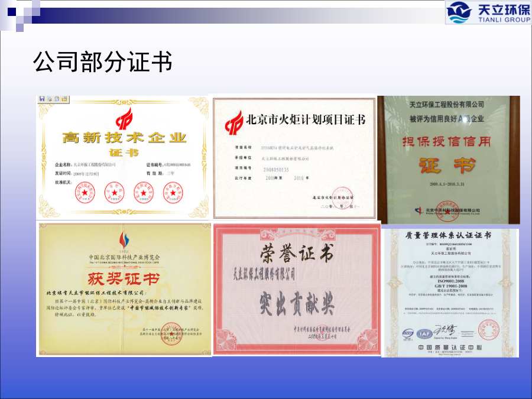Select the 担保授信信用证书 framed photo
The width and height of the screenshot is (532, 399).
449,160
